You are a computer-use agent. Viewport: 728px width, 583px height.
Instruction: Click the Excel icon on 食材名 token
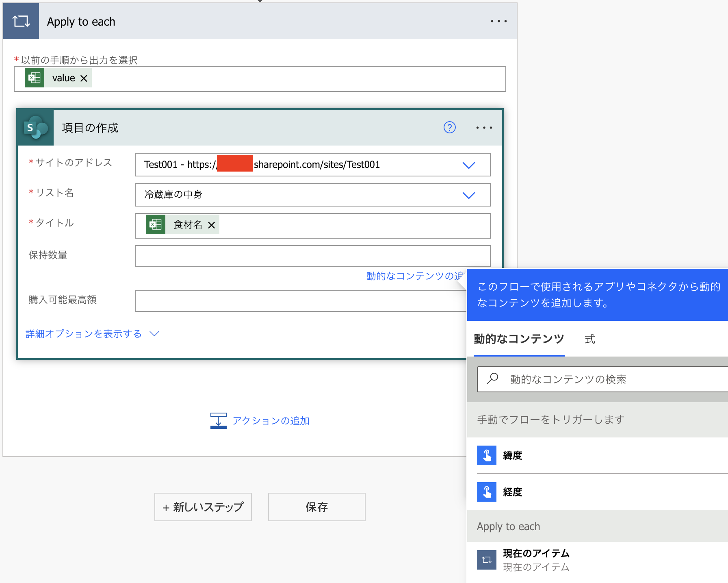click(x=156, y=224)
